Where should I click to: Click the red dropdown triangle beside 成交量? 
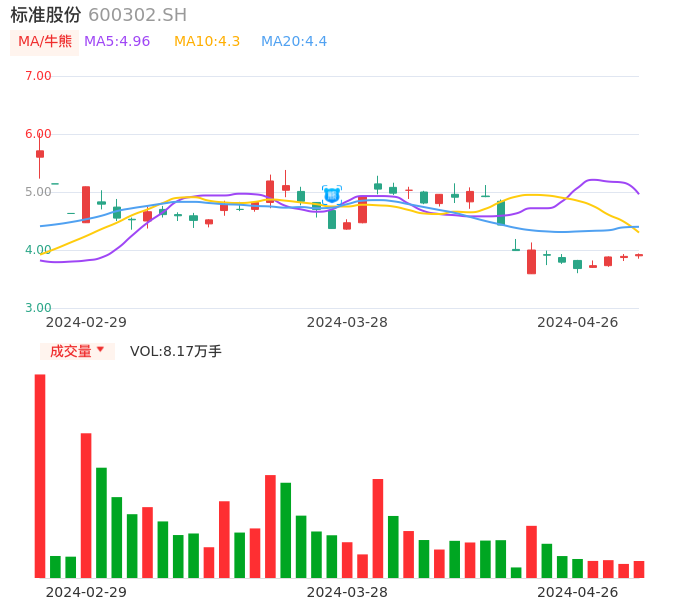[x=100, y=350]
